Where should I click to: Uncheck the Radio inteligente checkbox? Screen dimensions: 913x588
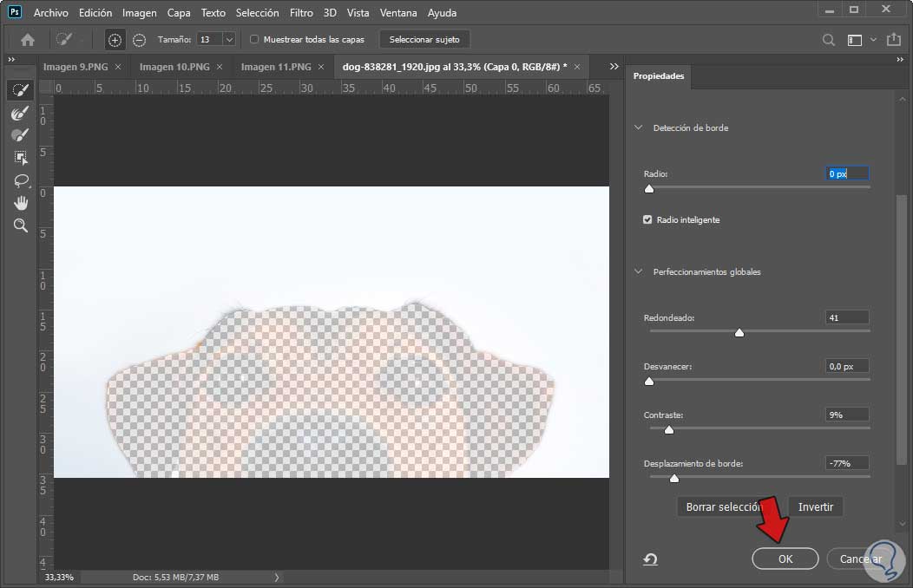(647, 220)
